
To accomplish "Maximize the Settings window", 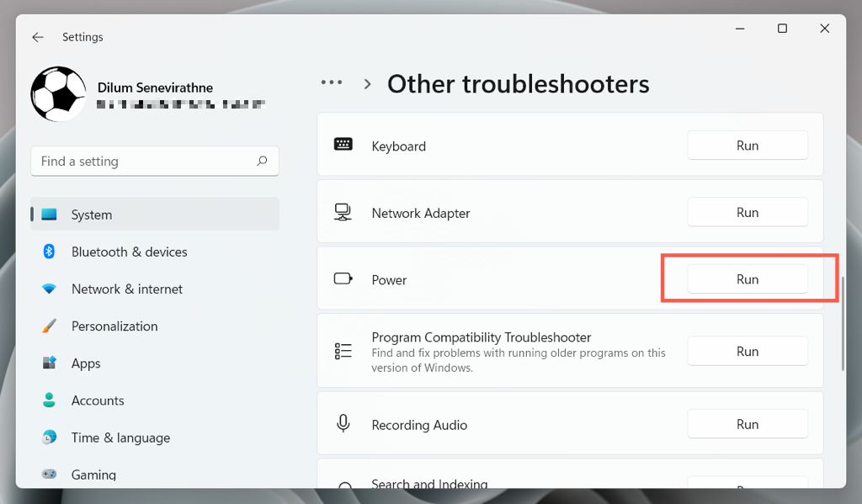I will [782, 29].
